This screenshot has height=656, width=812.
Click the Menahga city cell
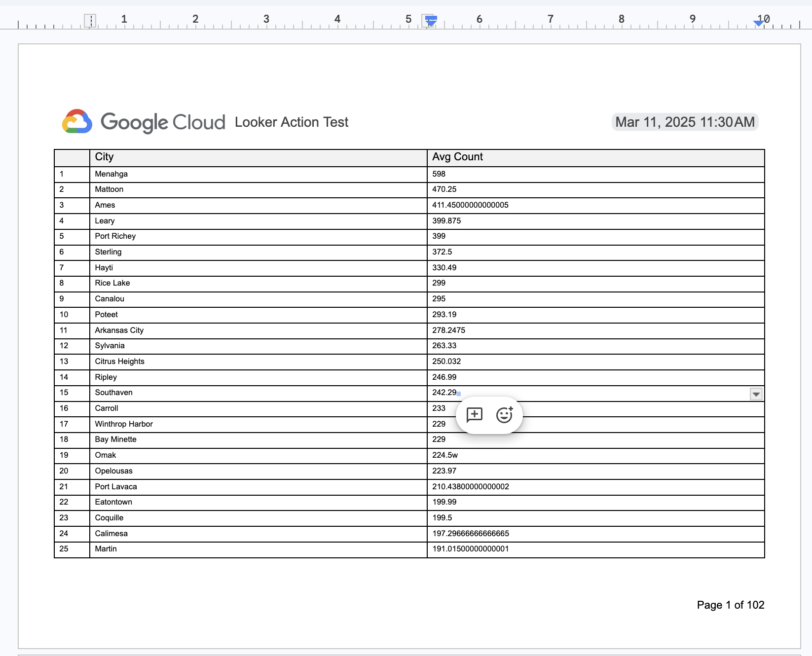(258, 174)
